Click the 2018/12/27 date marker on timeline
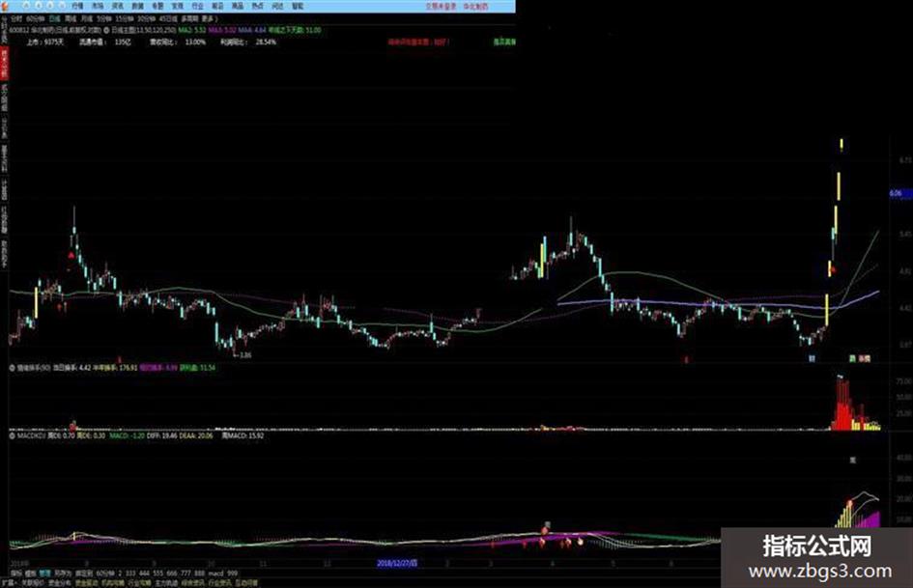Viewport: 913px width, 588px height. (397, 564)
